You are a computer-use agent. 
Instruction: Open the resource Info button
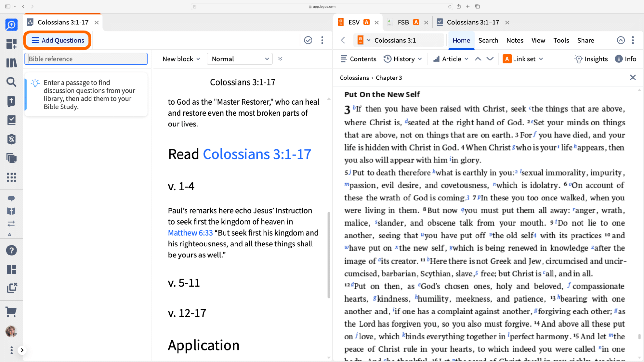(x=625, y=59)
